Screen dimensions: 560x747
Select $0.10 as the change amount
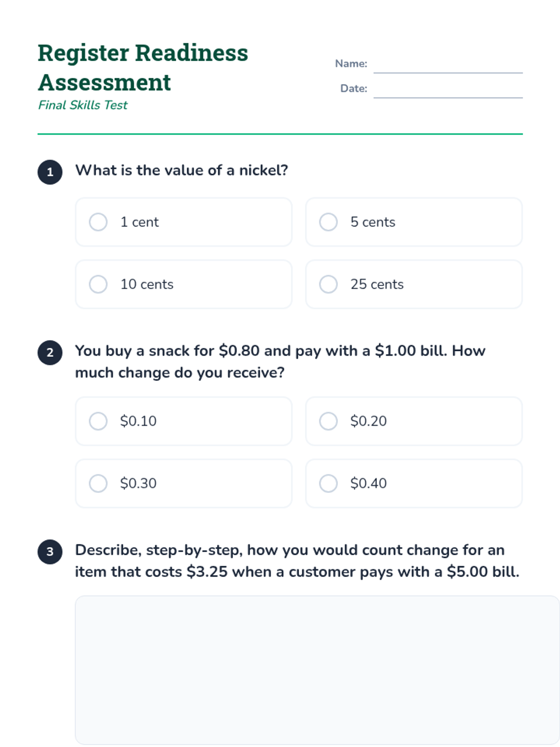tap(98, 421)
